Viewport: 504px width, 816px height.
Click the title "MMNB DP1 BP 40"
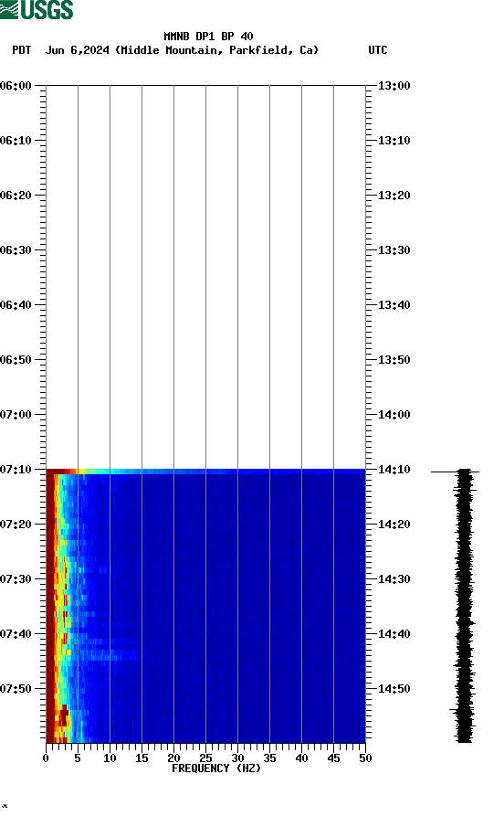tap(208, 37)
